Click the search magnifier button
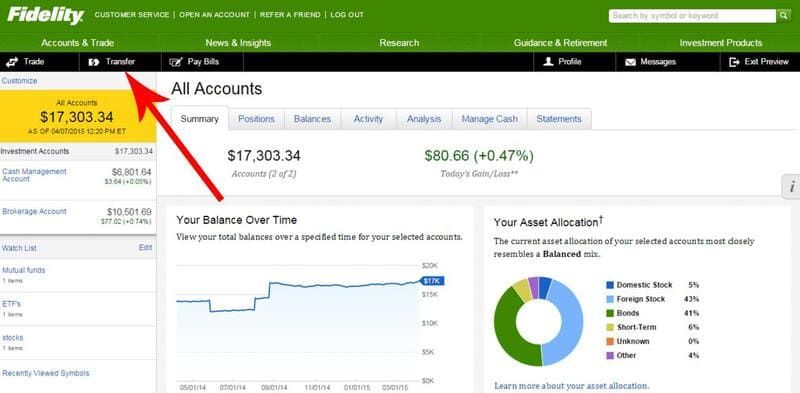The height and width of the screenshot is (393, 800). tap(783, 16)
